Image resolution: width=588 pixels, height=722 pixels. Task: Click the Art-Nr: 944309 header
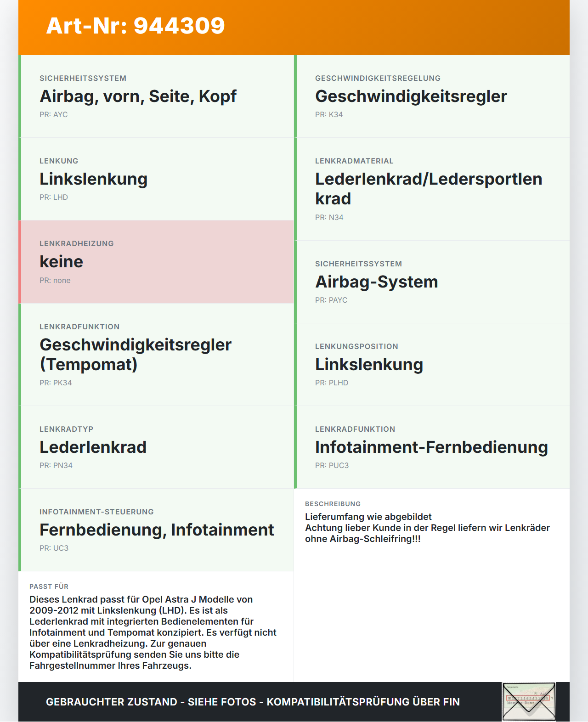coord(136,26)
